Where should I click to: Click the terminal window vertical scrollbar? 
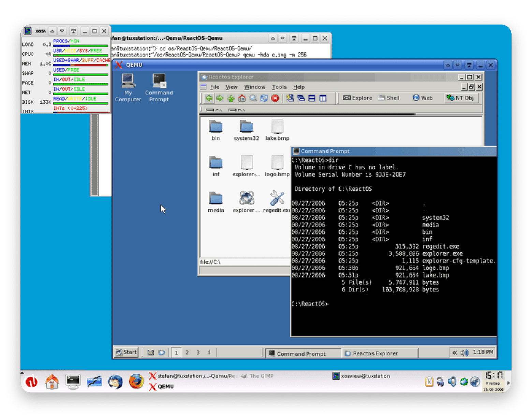95,155
